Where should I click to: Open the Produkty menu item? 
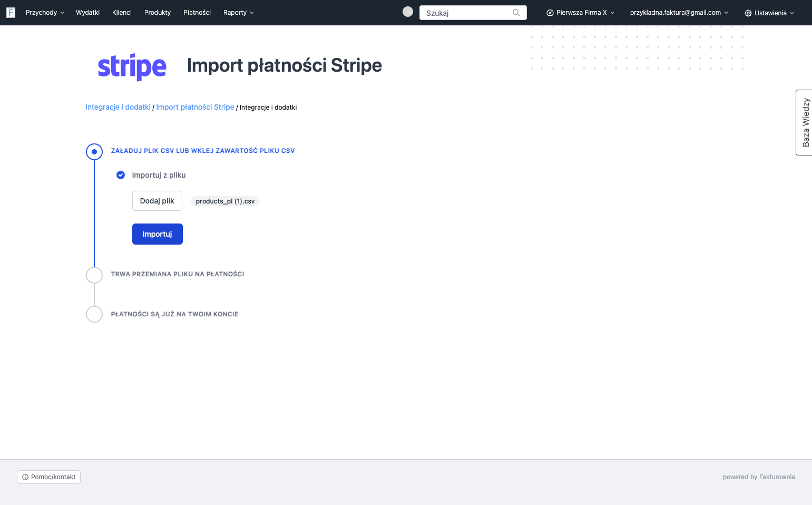(x=158, y=13)
